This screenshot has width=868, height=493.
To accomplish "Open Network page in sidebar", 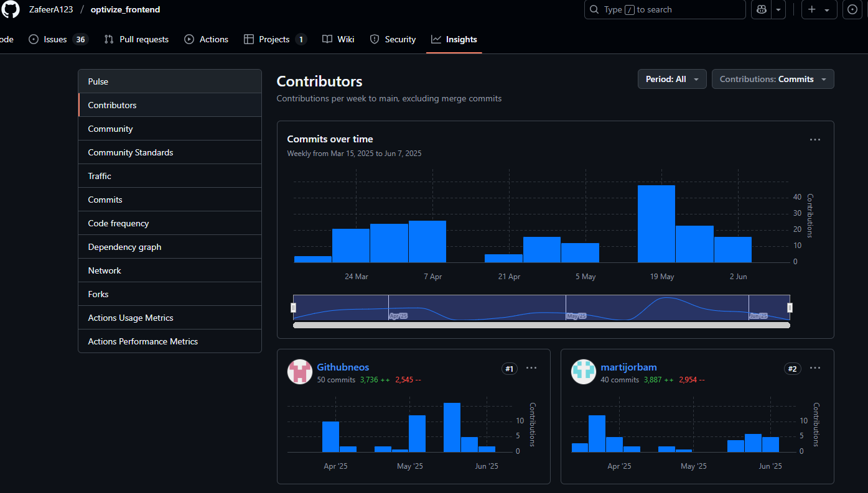I will [x=170, y=270].
